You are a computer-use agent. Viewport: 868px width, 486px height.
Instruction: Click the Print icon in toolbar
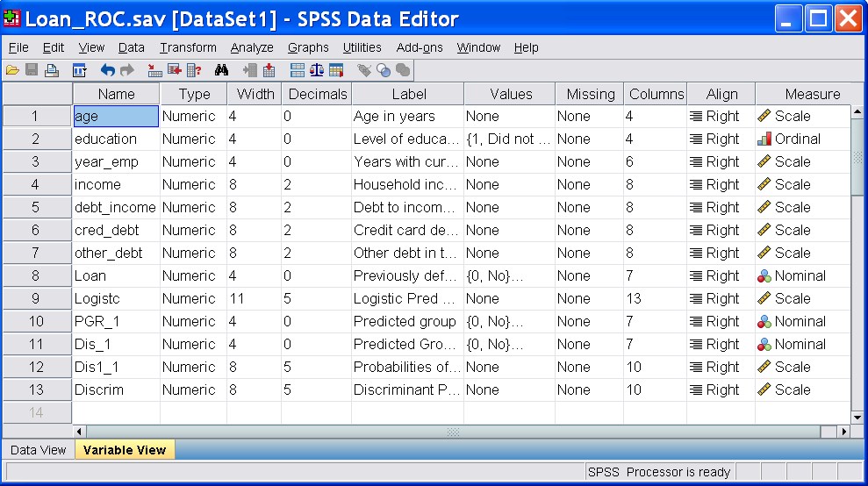52,70
